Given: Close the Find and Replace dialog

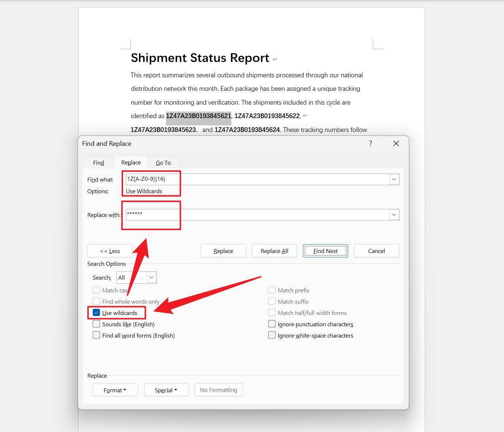Looking at the screenshot, I should coord(396,144).
